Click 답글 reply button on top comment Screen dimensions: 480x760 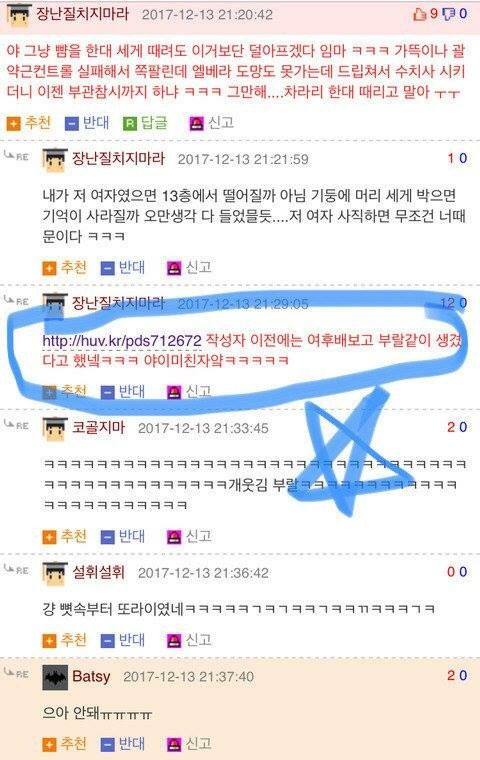click(x=145, y=123)
